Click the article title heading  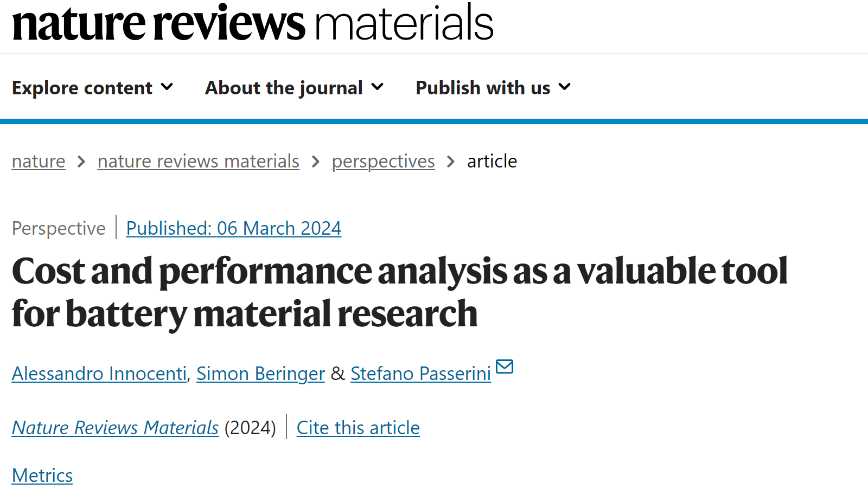point(400,292)
